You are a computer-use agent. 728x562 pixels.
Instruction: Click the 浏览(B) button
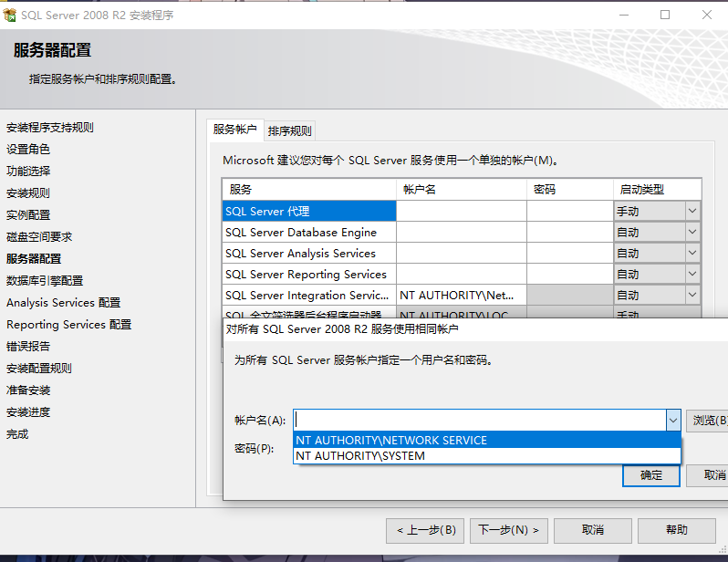[708, 421]
